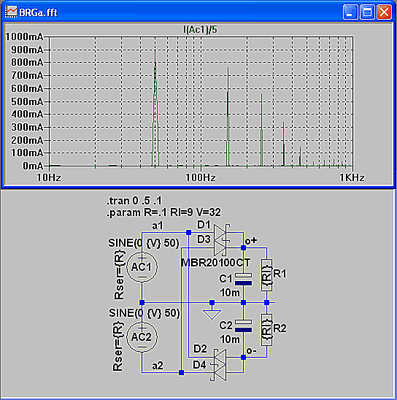Click the o- net label
397x400 pixels.
[251, 350]
